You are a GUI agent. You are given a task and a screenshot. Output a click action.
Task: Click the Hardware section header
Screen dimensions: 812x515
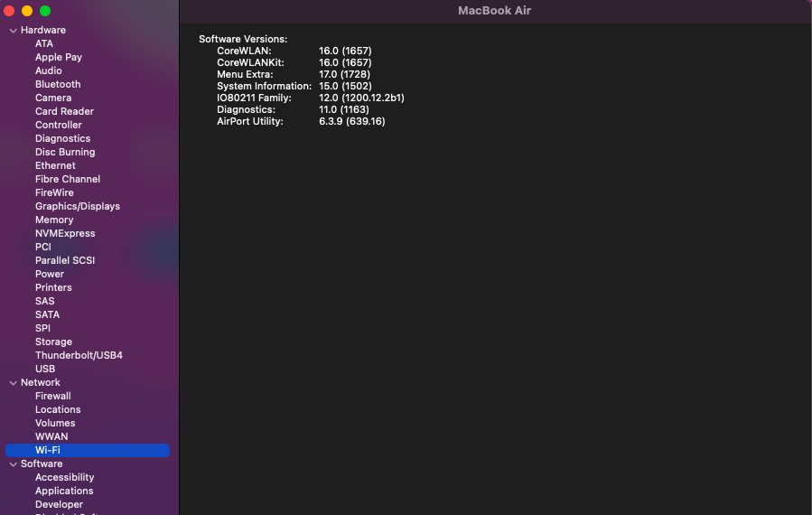pyautogui.click(x=43, y=30)
